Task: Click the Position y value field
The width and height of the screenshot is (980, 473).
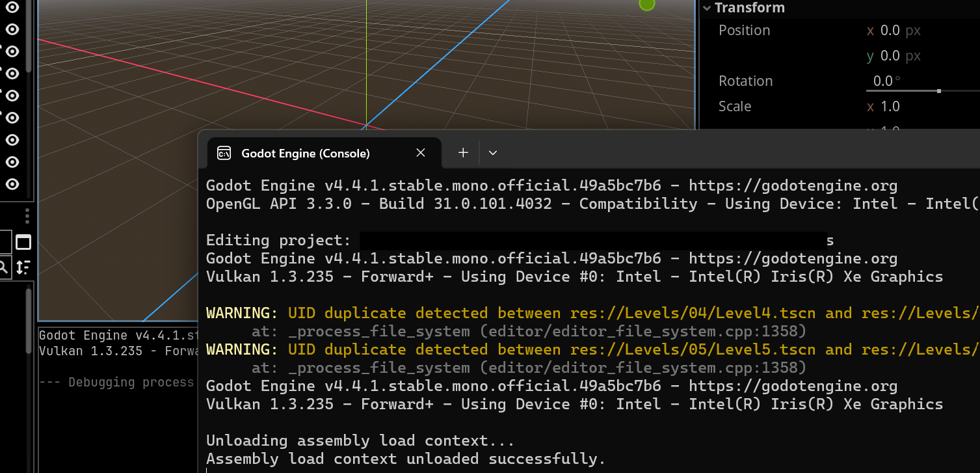Action: pyautogui.click(x=922, y=56)
